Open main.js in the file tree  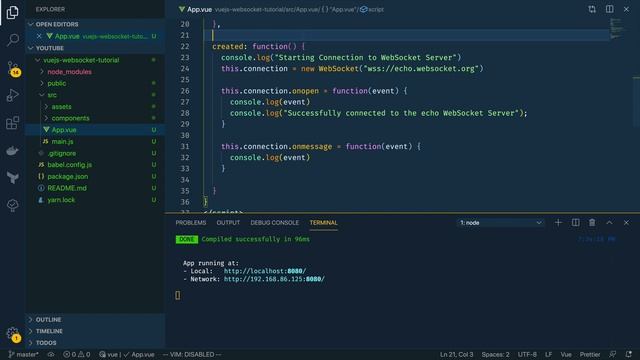(x=96, y=142)
